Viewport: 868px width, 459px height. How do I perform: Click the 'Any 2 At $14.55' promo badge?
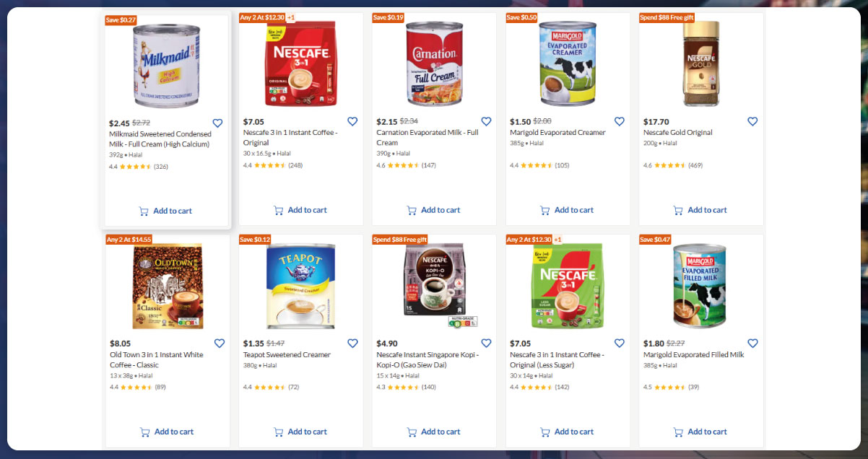(x=129, y=240)
